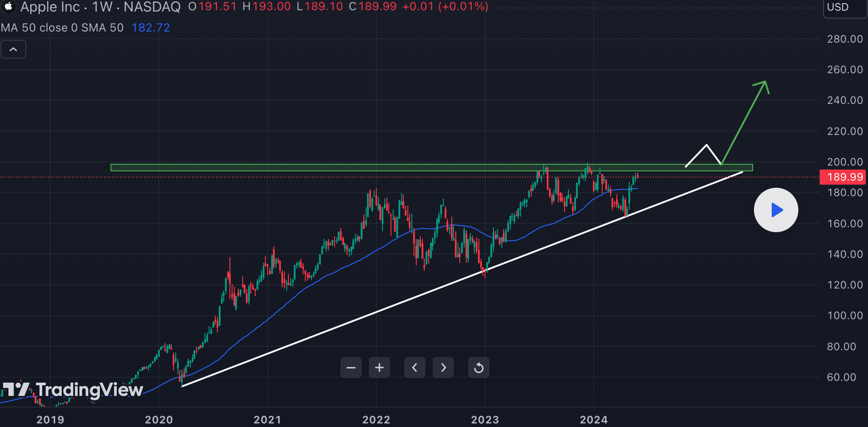Click the 2022 label on time axis
Image resolution: width=868 pixels, height=427 pixels.
pos(376,419)
